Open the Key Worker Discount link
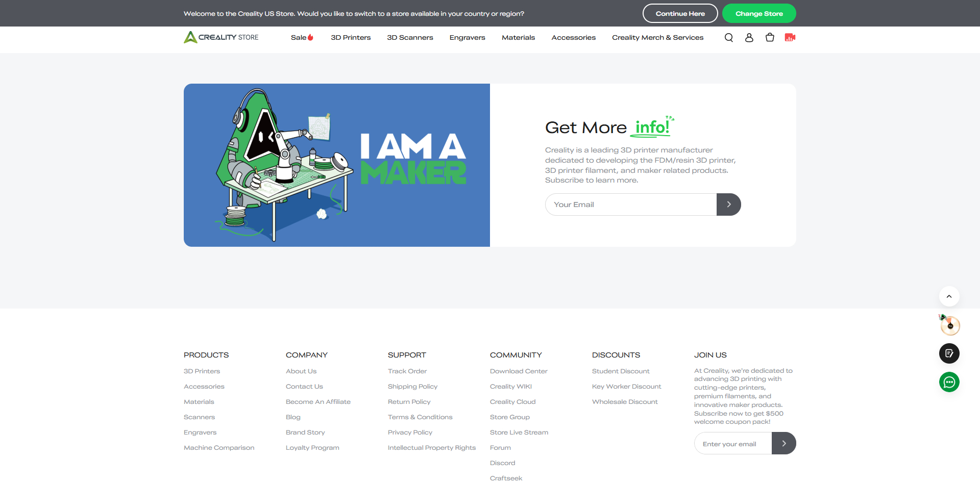 [x=626, y=387]
